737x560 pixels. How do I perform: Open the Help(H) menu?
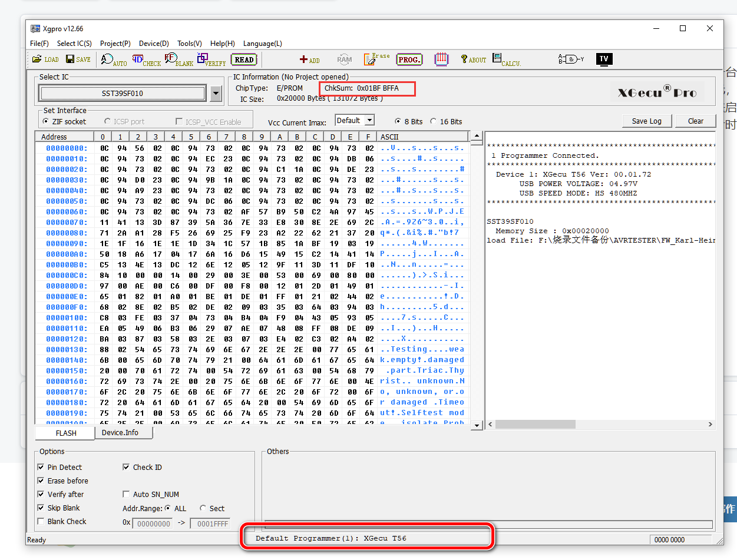click(x=223, y=44)
